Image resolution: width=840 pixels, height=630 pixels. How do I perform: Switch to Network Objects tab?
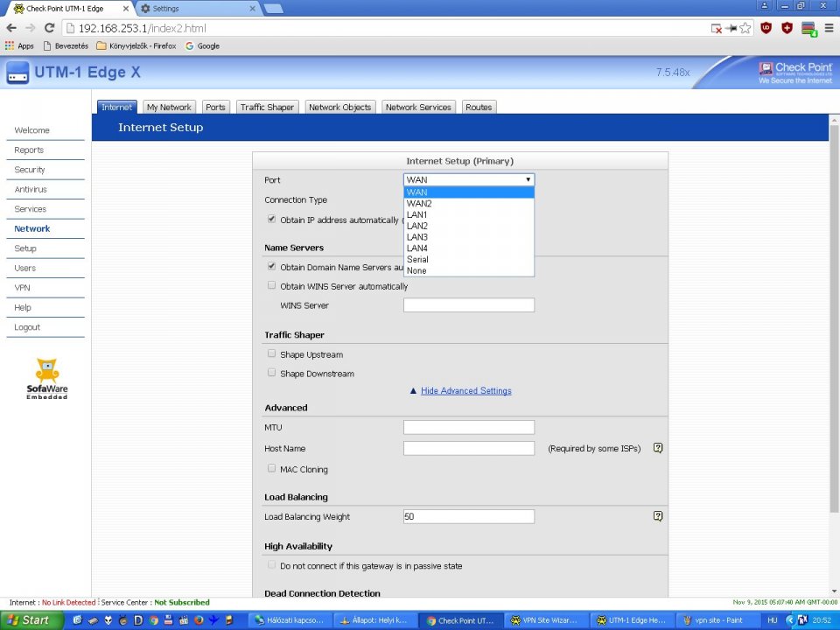pos(340,107)
